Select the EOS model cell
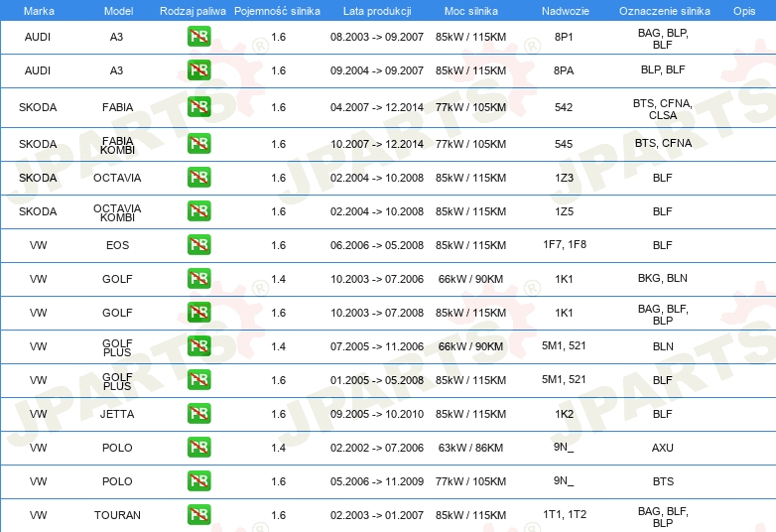Image resolution: width=776 pixels, height=532 pixels. click(117, 245)
